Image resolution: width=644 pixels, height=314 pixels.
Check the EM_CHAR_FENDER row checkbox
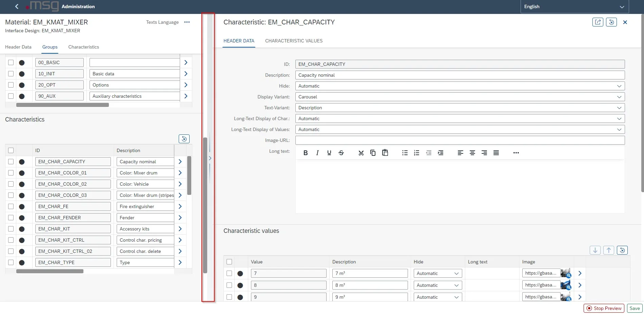11,218
